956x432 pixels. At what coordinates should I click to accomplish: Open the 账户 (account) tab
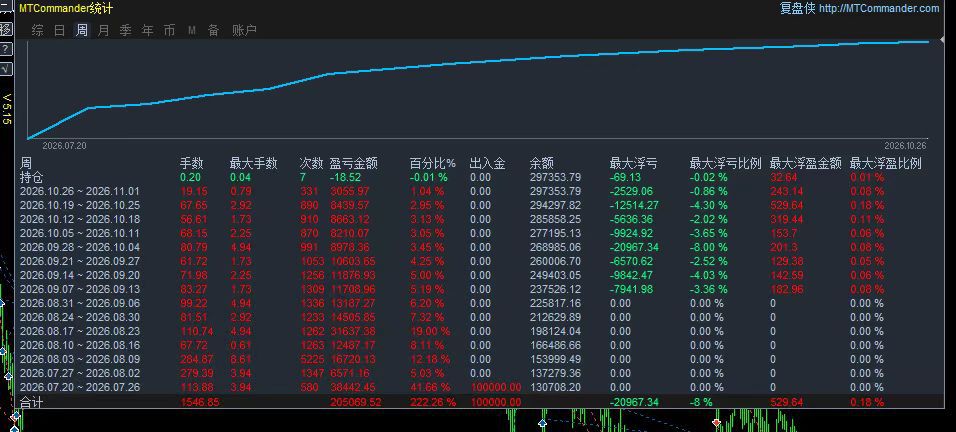coord(244,30)
